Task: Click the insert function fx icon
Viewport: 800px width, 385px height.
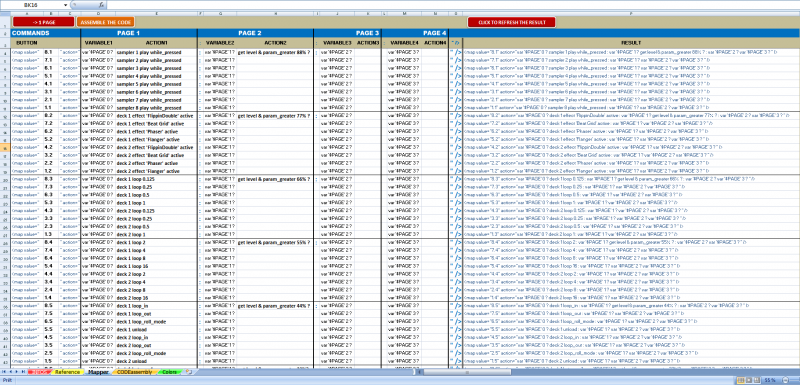Action: tap(102, 5)
